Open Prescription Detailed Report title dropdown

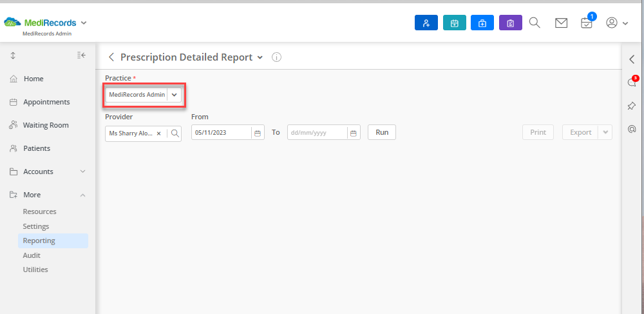point(260,57)
